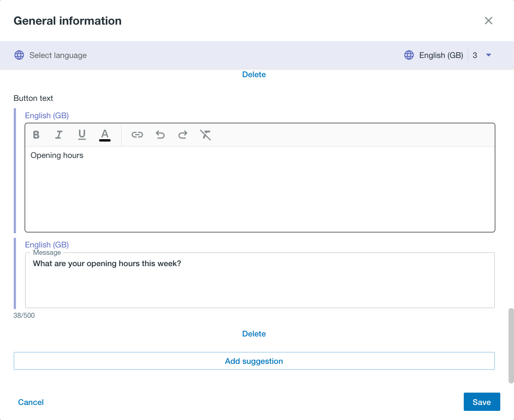
Task: Cancel editing general information
Action: click(31, 402)
